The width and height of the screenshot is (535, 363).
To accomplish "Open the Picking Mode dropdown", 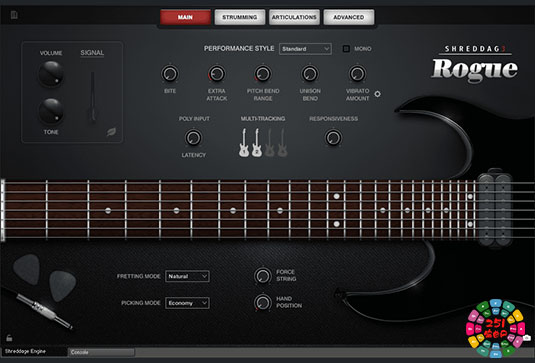I will point(187,303).
